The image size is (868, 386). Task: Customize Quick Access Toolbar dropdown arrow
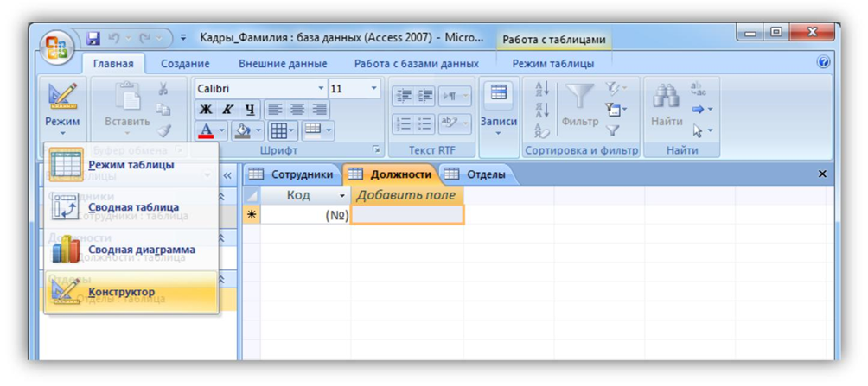coord(183,39)
